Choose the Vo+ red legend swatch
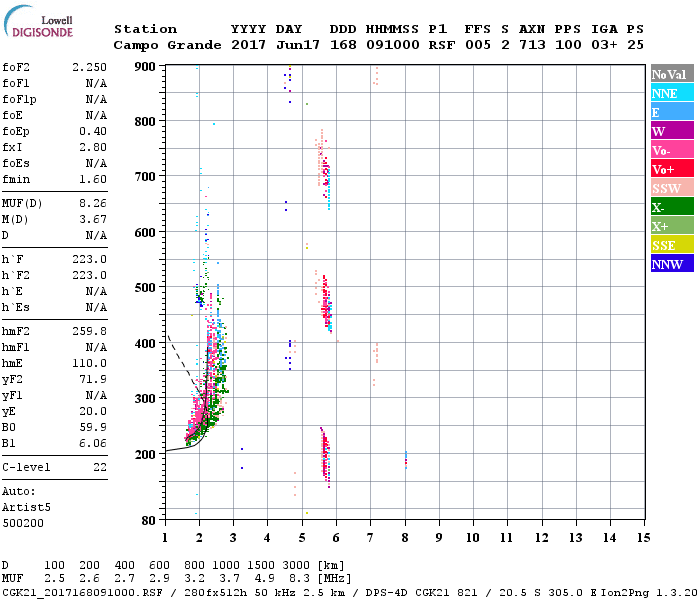 tap(671, 169)
